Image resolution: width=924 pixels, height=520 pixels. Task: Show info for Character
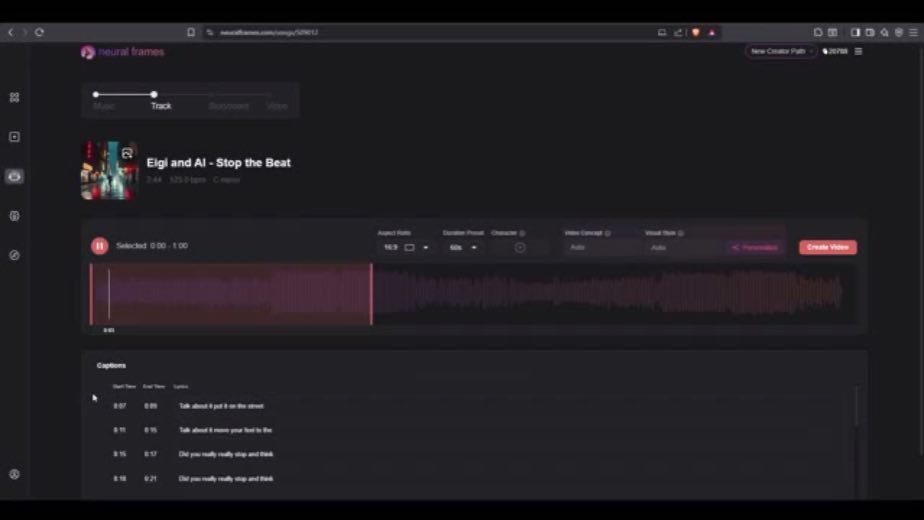522,233
